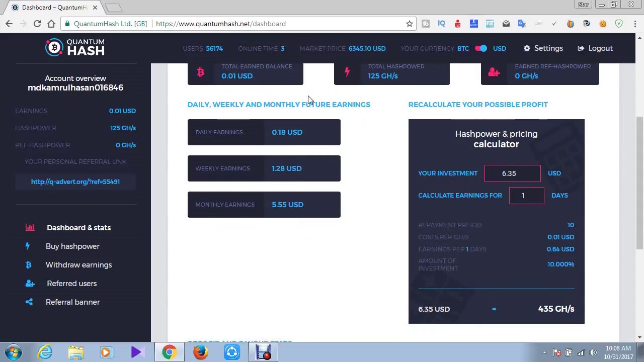Image resolution: width=644 pixels, height=362 pixels.
Task: Open the Referral banner page
Action: (x=73, y=302)
